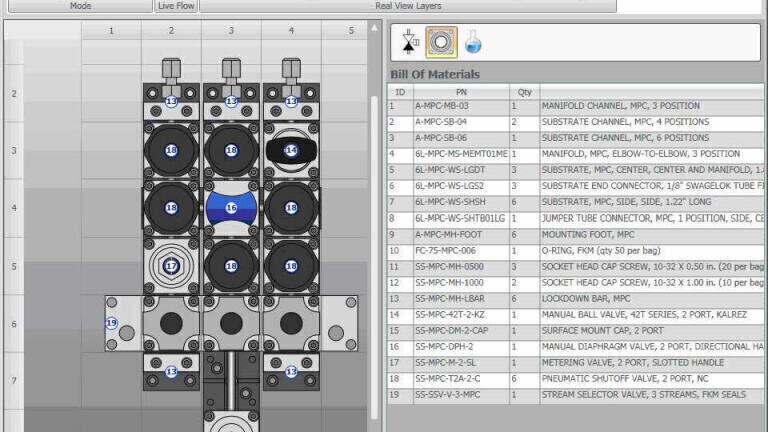Image resolution: width=768 pixels, height=432 pixels.
Task: Select BOM row SS-MPC-MH-1000
Action: (x=576, y=283)
